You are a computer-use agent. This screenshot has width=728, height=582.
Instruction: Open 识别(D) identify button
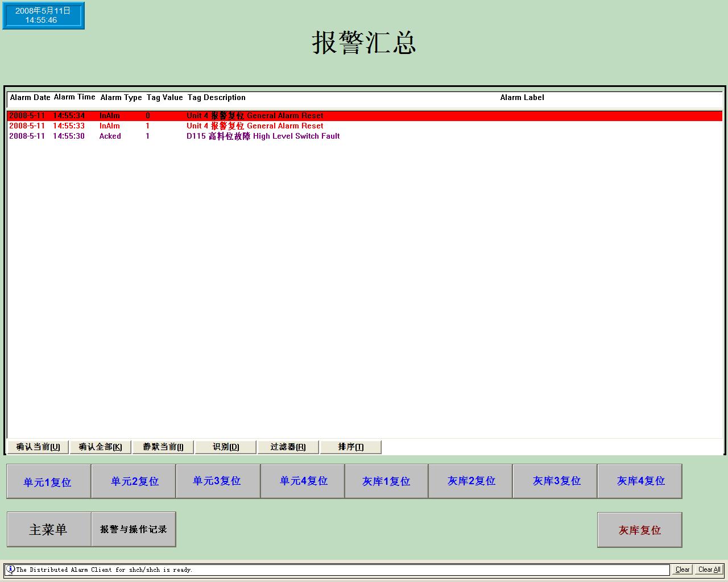(226, 447)
